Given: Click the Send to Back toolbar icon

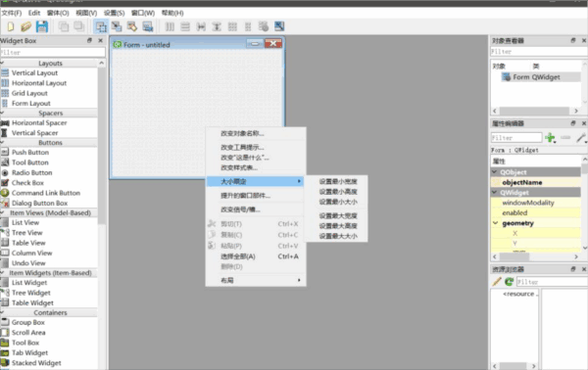Looking at the screenshot, I should (64, 26).
